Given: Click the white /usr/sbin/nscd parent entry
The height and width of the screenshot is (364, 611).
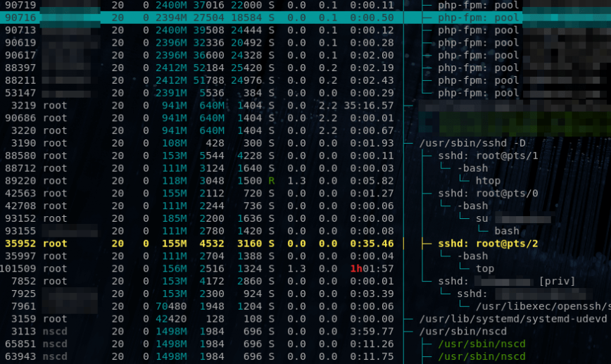Looking at the screenshot, I should pyautogui.click(x=462, y=332).
